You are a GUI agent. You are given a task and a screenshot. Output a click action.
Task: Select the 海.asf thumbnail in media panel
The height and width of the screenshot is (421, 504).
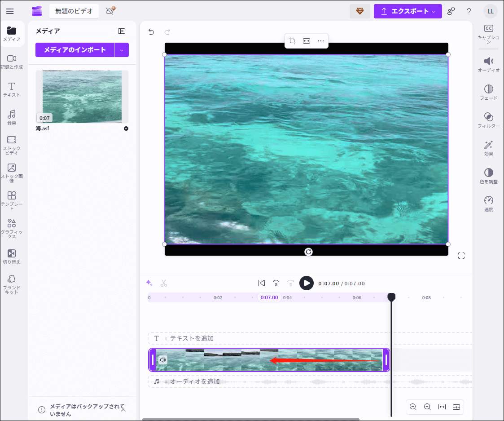coord(82,96)
